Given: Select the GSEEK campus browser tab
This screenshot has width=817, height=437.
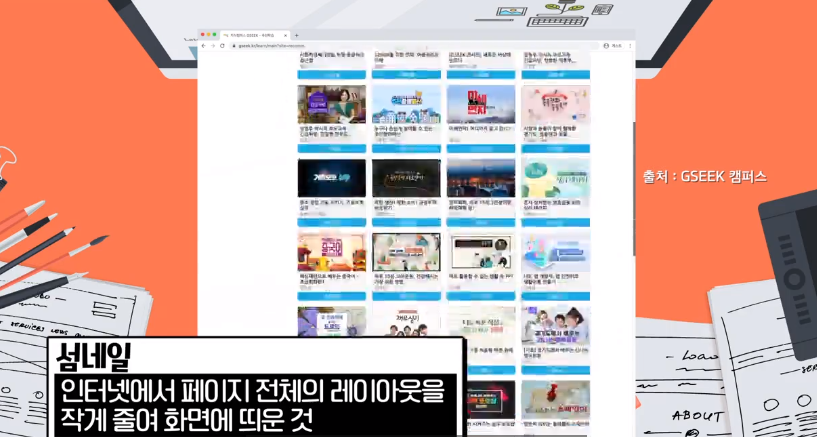Looking at the screenshot, I should [x=254, y=35].
